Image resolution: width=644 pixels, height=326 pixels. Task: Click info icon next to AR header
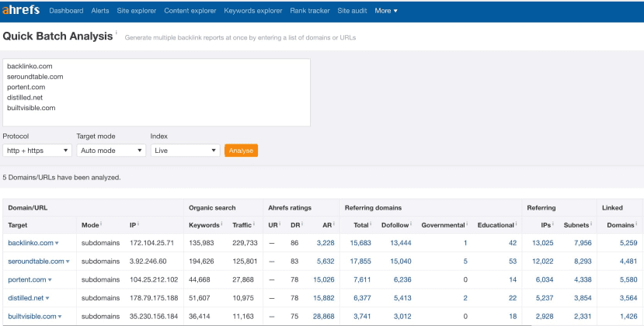point(333,224)
